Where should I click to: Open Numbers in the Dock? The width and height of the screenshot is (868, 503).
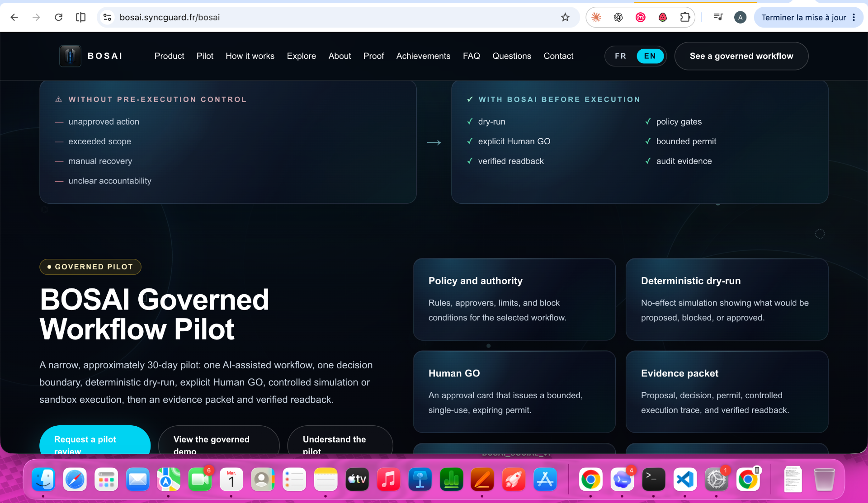[x=451, y=479]
